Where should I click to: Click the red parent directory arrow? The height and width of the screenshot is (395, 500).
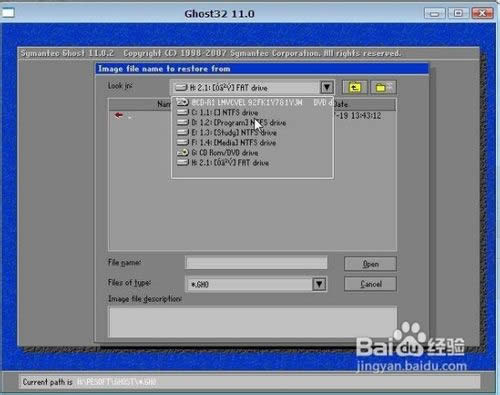coord(119,115)
